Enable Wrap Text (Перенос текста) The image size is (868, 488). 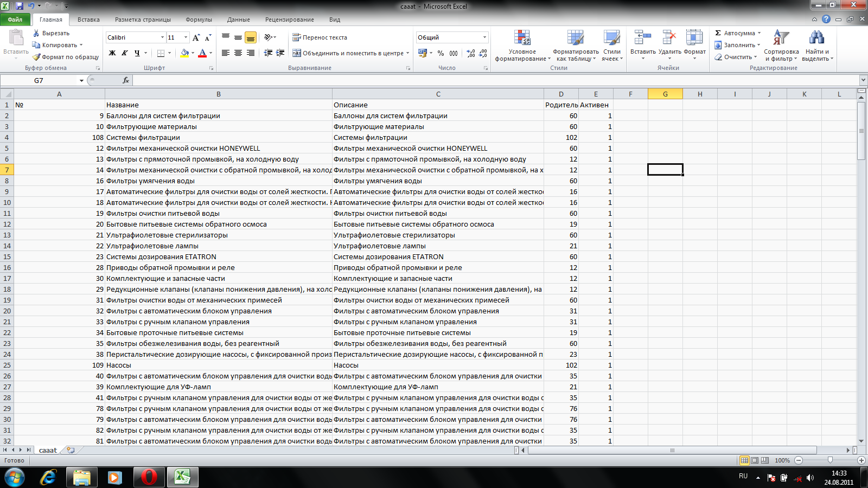pyautogui.click(x=320, y=37)
